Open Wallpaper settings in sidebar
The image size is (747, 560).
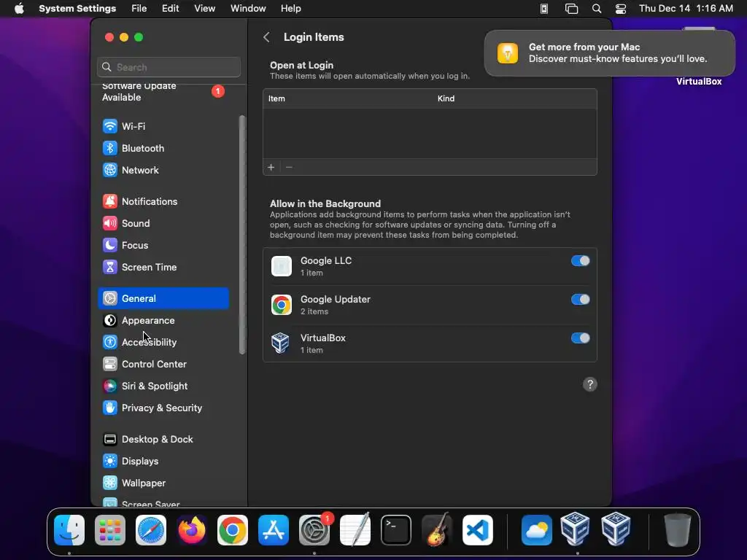coord(163,483)
